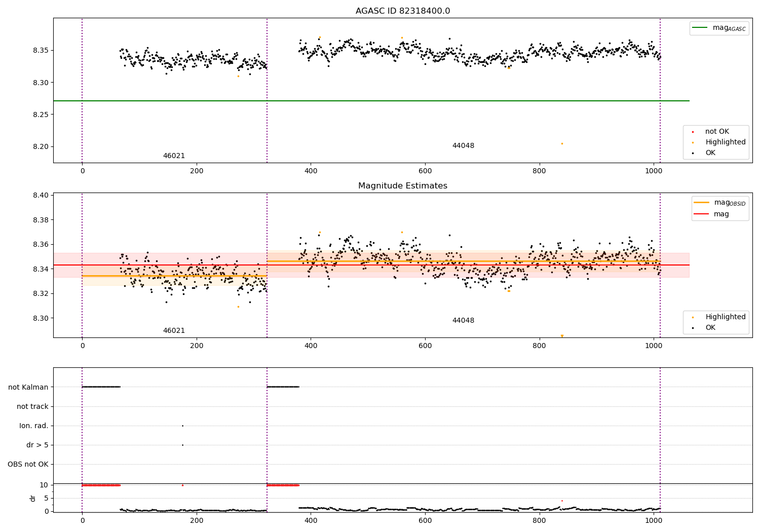
Task: Click the 'OBS not OK' axis label
Action: click(x=28, y=464)
